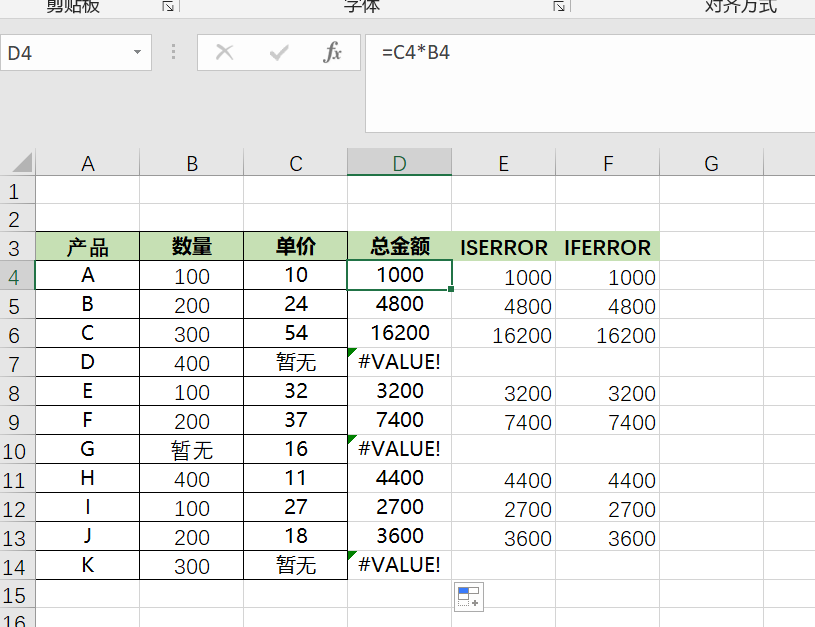Select cell D6 showing 16200
The width and height of the screenshot is (815, 627).
400,333
